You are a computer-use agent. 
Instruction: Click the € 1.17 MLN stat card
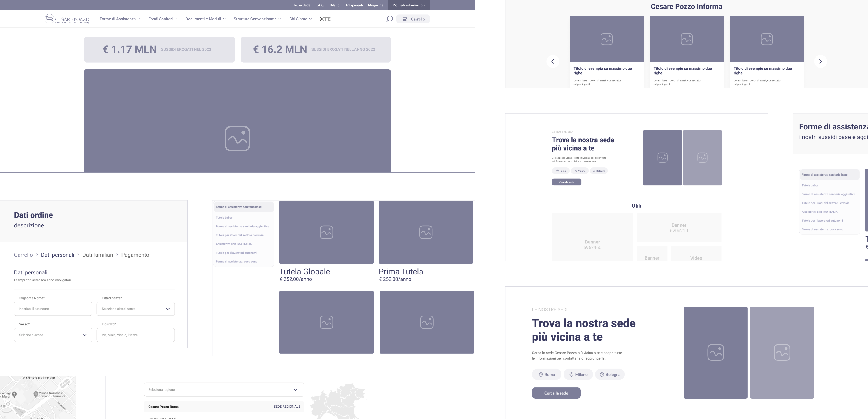pos(159,49)
